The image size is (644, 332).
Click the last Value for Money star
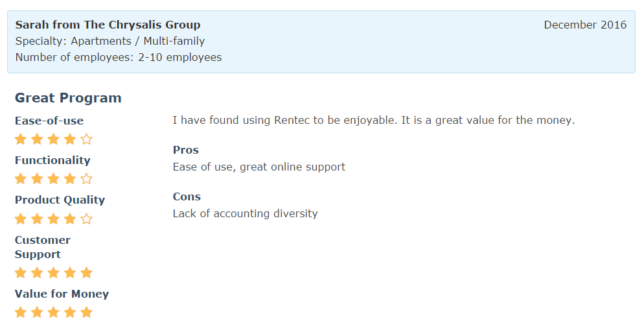pyautogui.click(x=87, y=313)
